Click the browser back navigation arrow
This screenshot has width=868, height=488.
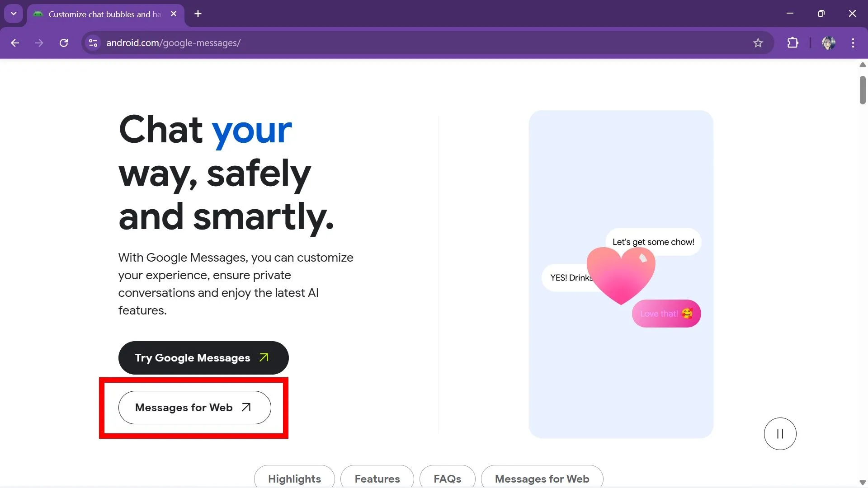[15, 42]
